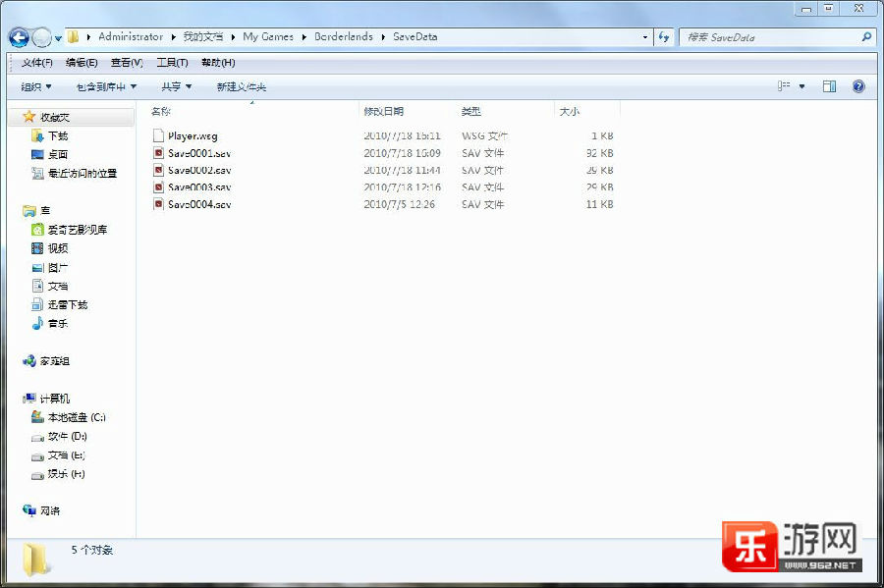Click the magnifier search icon
884x588 pixels.
click(x=866, y=37)
